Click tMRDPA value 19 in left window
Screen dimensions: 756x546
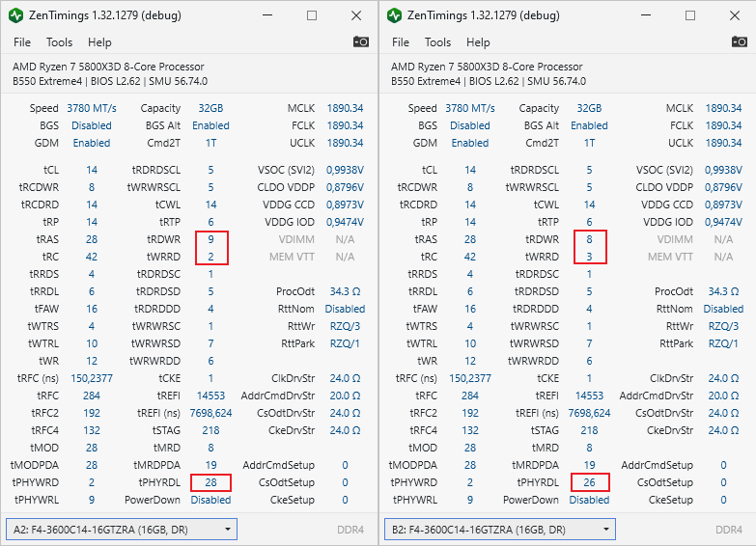[210, 465]
